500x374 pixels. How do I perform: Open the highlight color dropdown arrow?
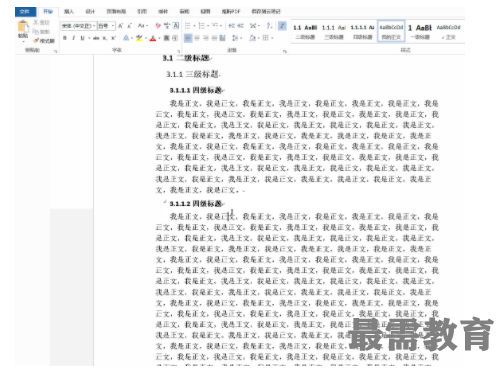[x=146, y=38]
